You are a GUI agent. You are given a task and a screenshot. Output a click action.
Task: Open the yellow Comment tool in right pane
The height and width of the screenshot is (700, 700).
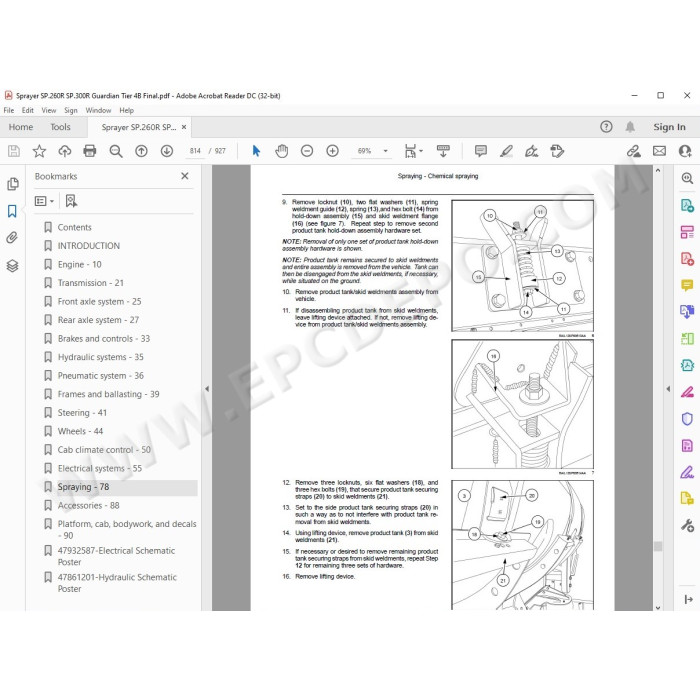[x=687, y=285]
